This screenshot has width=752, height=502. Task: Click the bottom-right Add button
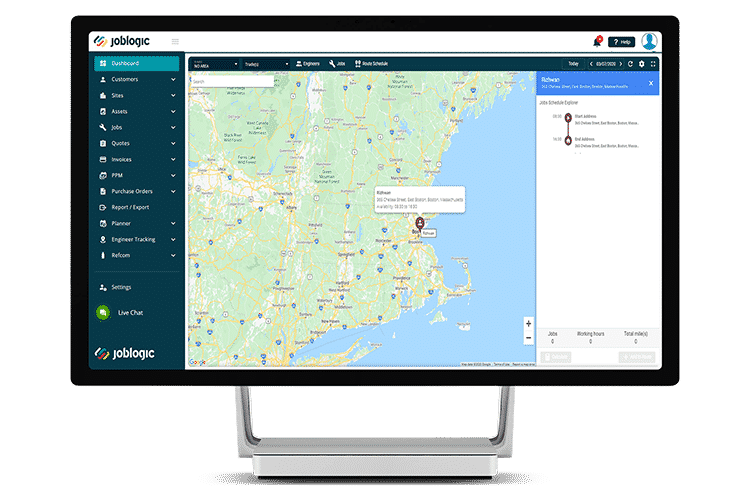tap(636, 357)
